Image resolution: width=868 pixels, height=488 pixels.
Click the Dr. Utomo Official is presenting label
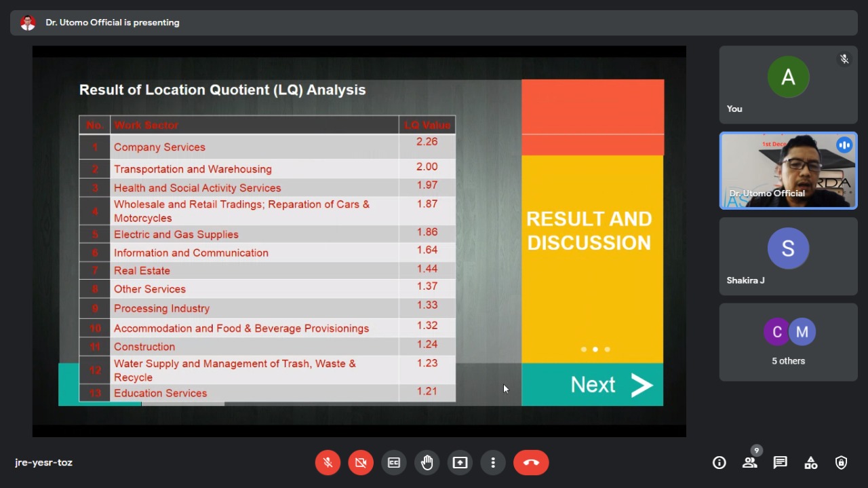point(113,22)
